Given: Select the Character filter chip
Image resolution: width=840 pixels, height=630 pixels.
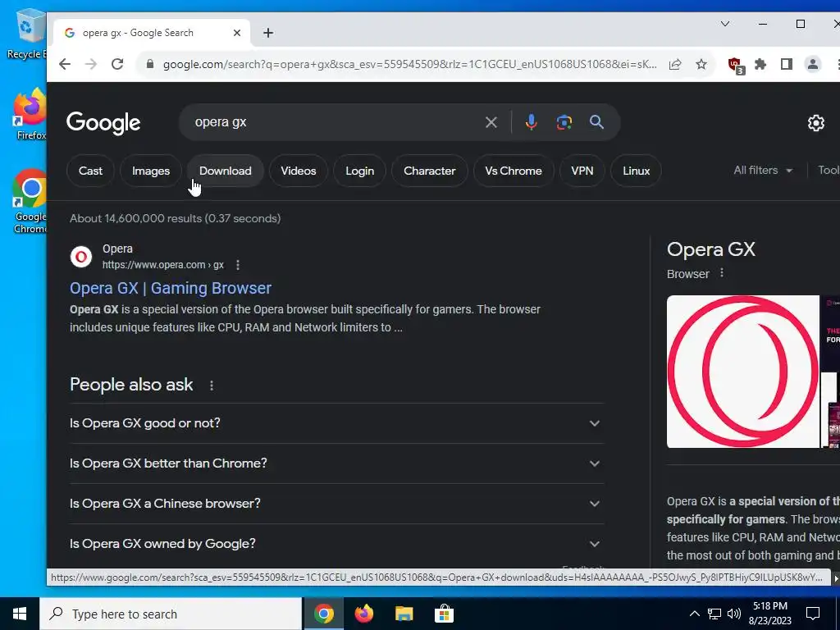Looking at the screenshot, I should [x=430, y=171].
